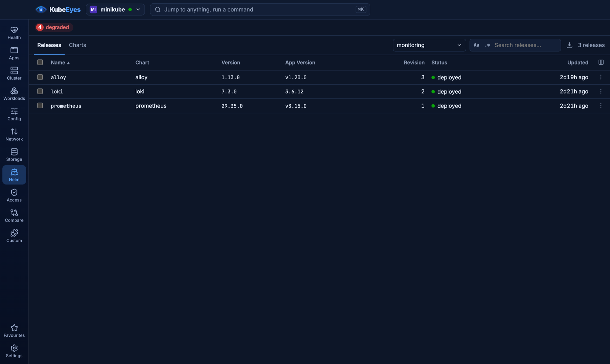Open the minikube cluster switcher dropdown

pyautogui.click(x=115, y=9)
